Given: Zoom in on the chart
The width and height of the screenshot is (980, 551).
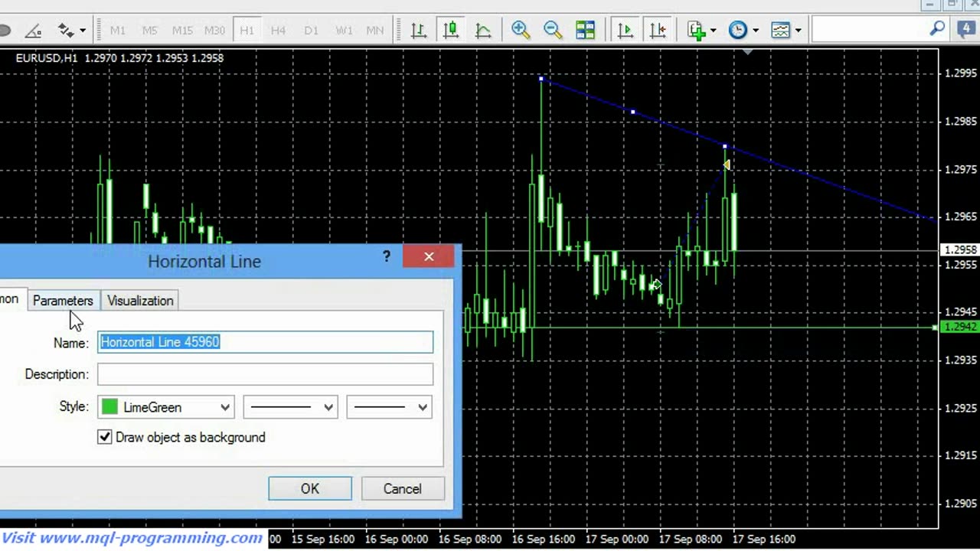Looking at the screenshot, I should point(521,30).
